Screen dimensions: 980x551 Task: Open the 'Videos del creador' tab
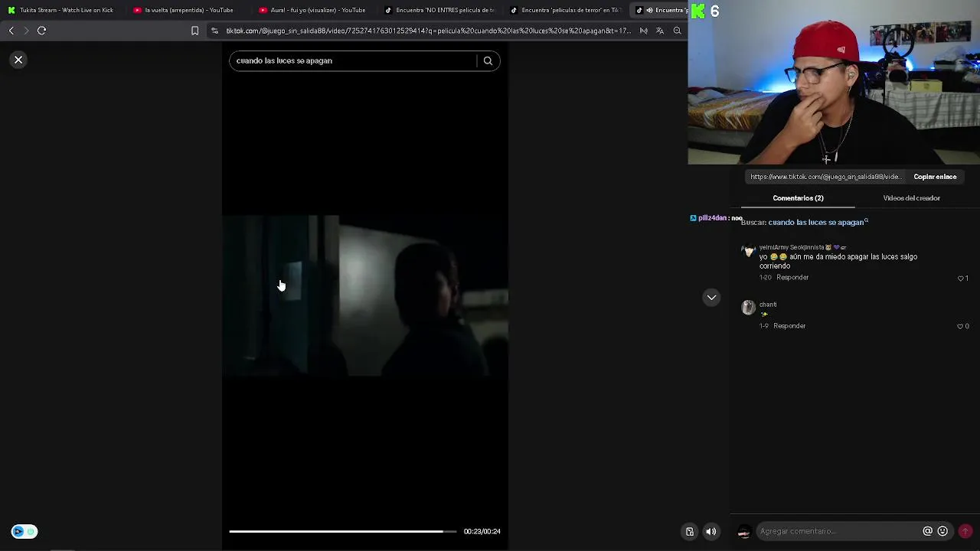coord(911,198)
